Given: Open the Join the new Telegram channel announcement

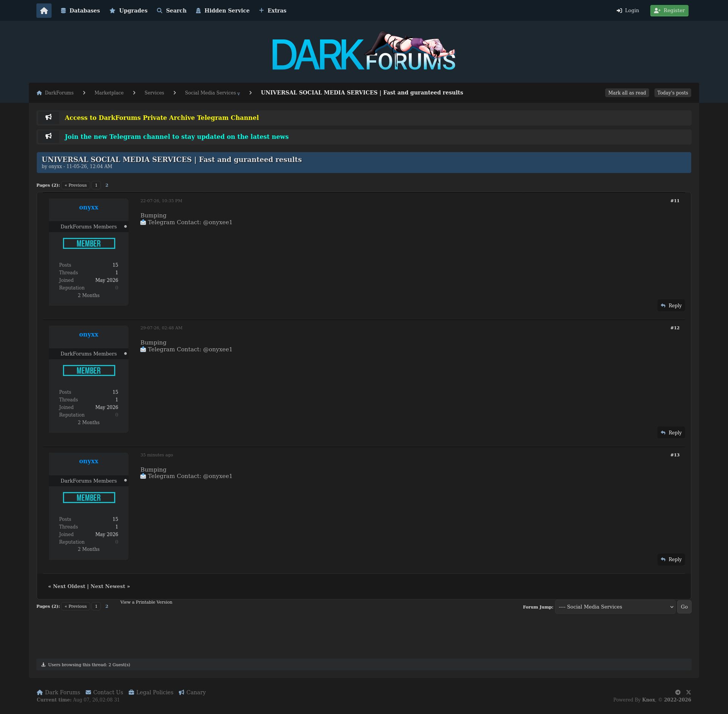Looking at the screenshot, I should coord(177,137).
